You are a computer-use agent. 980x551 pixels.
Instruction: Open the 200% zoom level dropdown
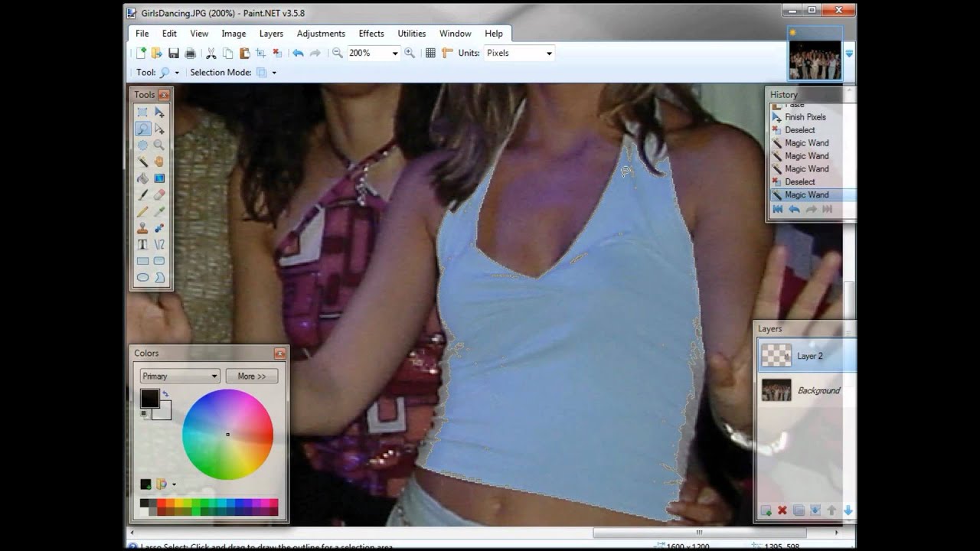tap(395, 53)
